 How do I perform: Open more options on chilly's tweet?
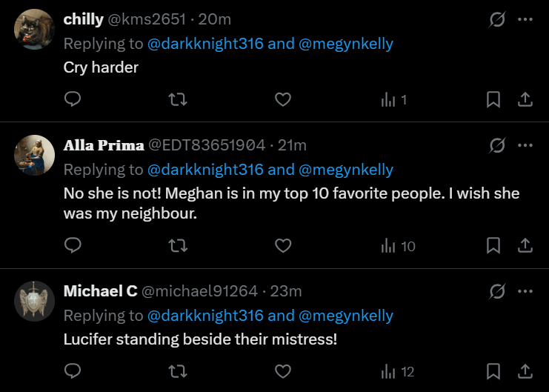coord(525,20)
